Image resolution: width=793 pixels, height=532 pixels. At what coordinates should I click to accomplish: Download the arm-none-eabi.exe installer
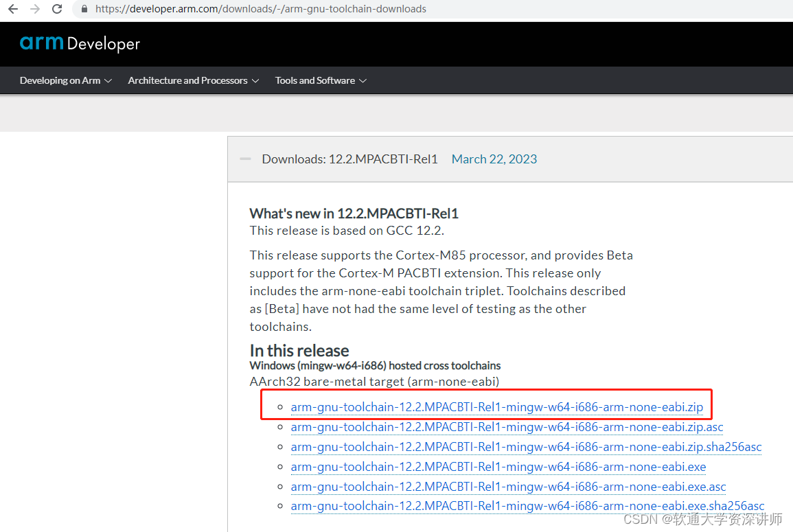[x=498, y=467]
